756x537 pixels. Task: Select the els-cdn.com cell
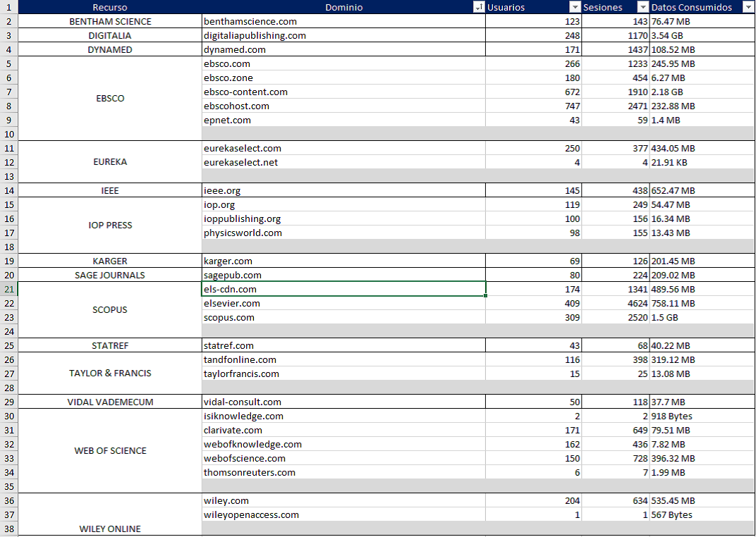coord(343,289)
